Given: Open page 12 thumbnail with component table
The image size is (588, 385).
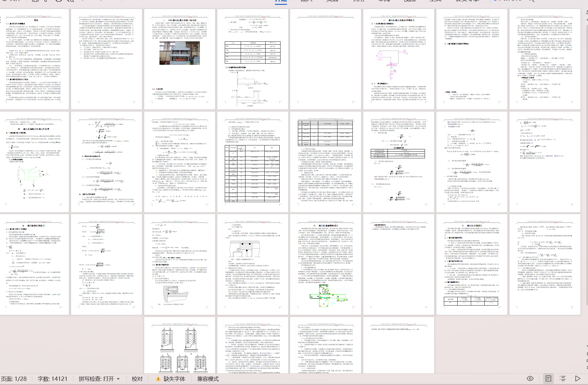Looking at the screenshot, I should point(253,162).
